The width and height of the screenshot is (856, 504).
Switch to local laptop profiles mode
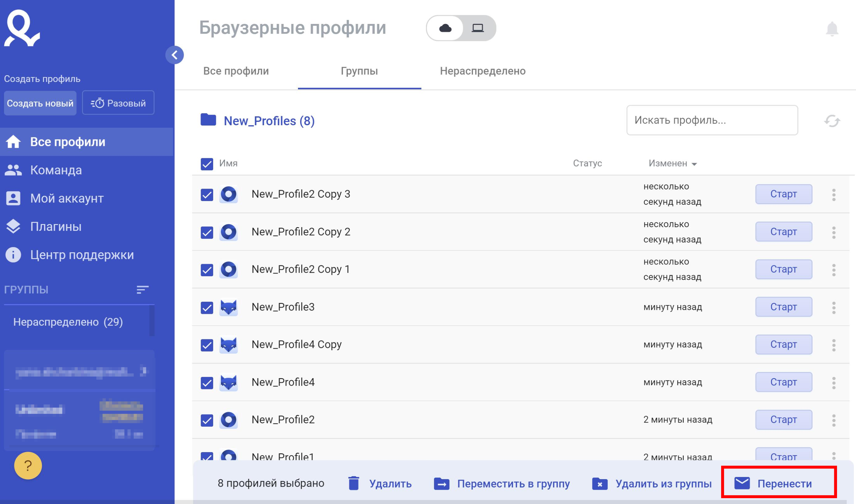[x=478, y=28]
